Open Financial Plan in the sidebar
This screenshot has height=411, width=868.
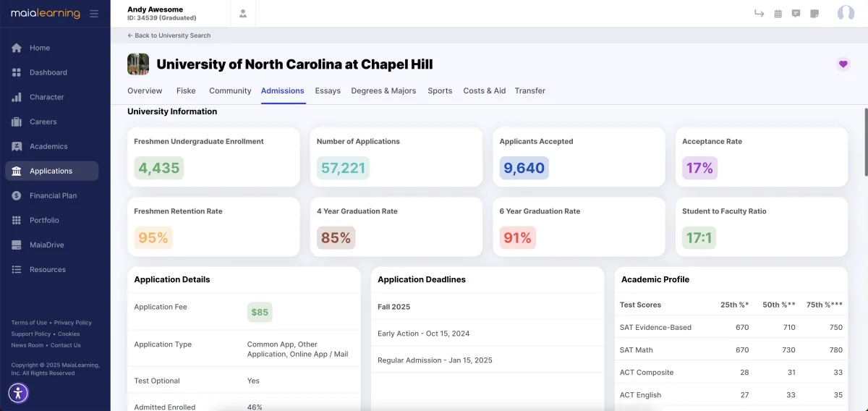51,195
